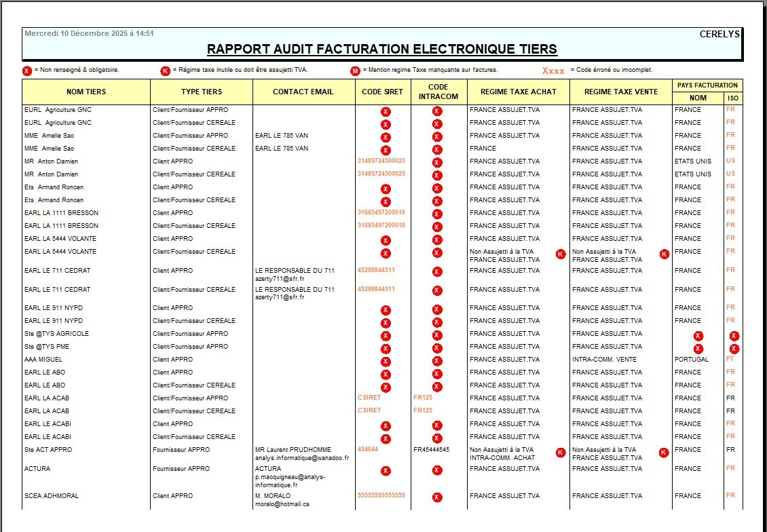The height and width of the screenshot is (532, 767).
Task: Click the red X legend icon for mandatory fields
Action: pyautogui.click(x=26, y=70)
